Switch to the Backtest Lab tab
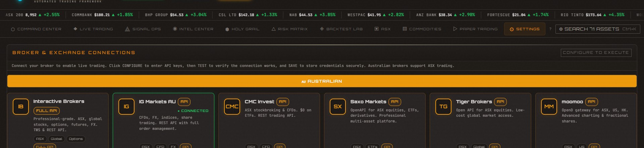Image resolution: width=644 pixels, height=148 pixels. coord(341,29)
